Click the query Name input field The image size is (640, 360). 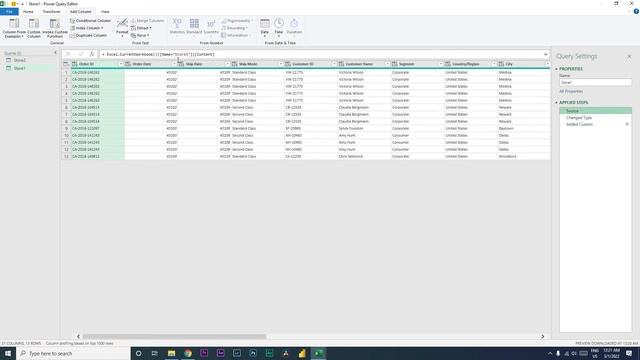tap(596, 82)
